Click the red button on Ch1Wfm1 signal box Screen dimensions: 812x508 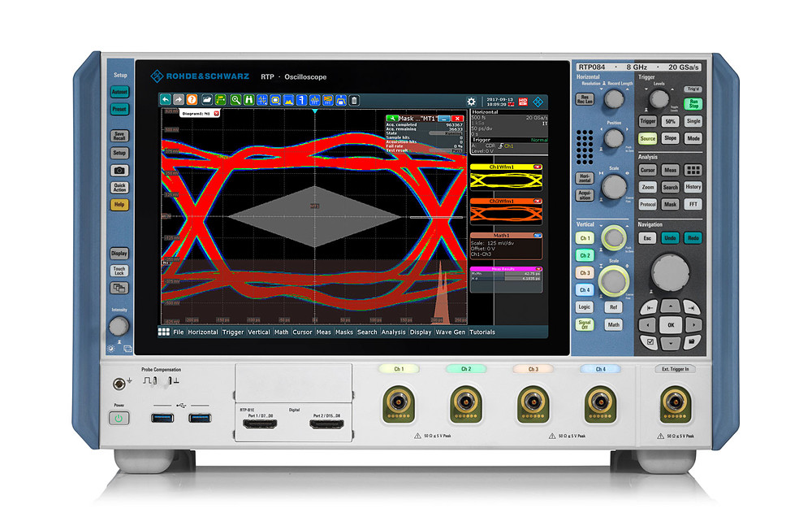538,167
